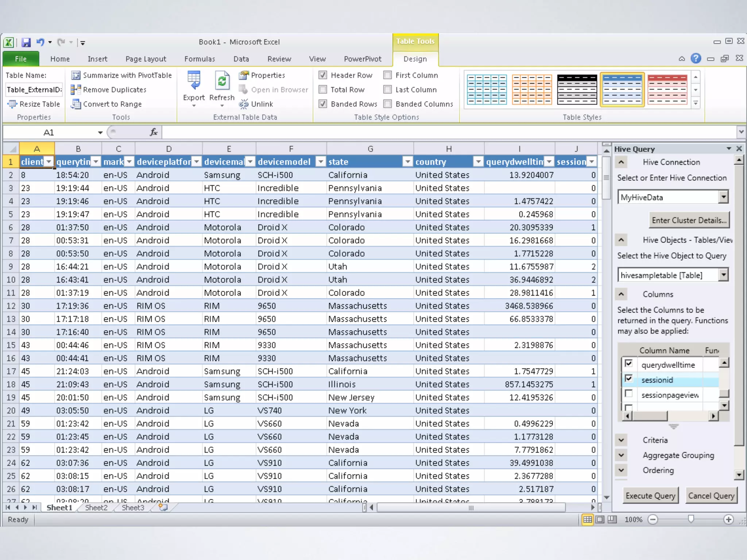747x560 pixels.
Task: Open the PowerPivot ribbon tab
Action: pyautogui.click(x=363, y=59)
